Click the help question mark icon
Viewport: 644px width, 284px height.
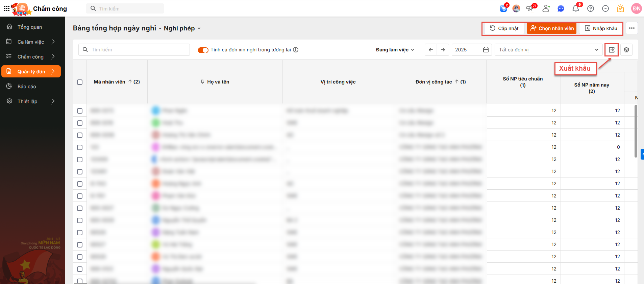tap(591, 9)
